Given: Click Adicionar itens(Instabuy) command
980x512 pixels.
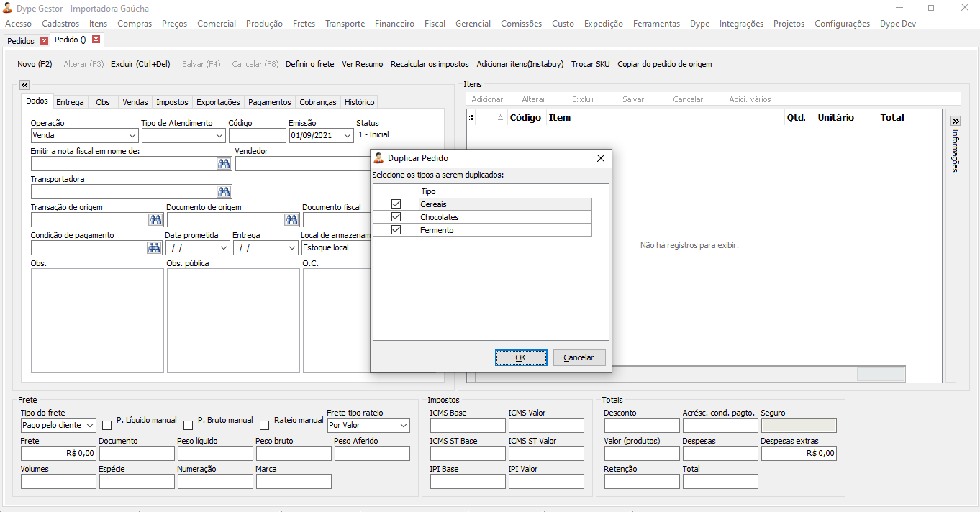Looking at the screenshot, I should tap(520, 64).
